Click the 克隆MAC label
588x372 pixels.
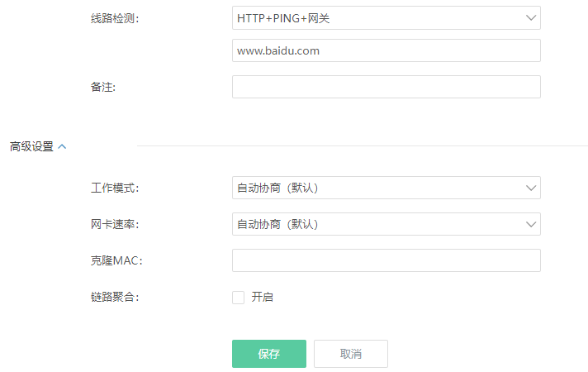tap(116, 260)
